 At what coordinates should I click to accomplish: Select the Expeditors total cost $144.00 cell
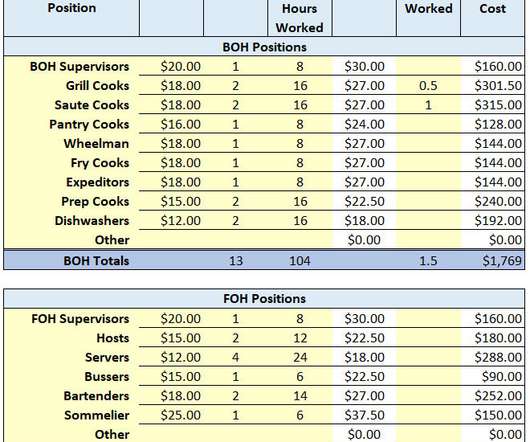(492, 182)
